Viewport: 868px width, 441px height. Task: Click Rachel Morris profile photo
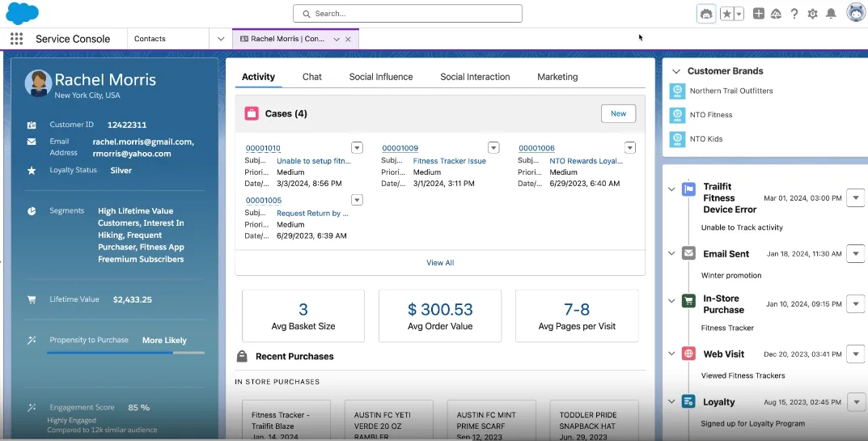tap(39, 83)
